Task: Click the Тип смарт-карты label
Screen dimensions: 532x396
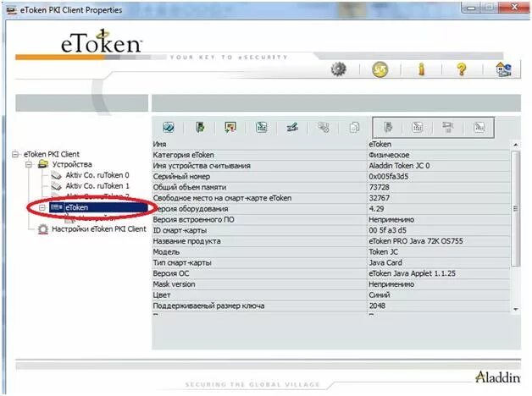Action: pyautogui.click(x=182, y=263)
